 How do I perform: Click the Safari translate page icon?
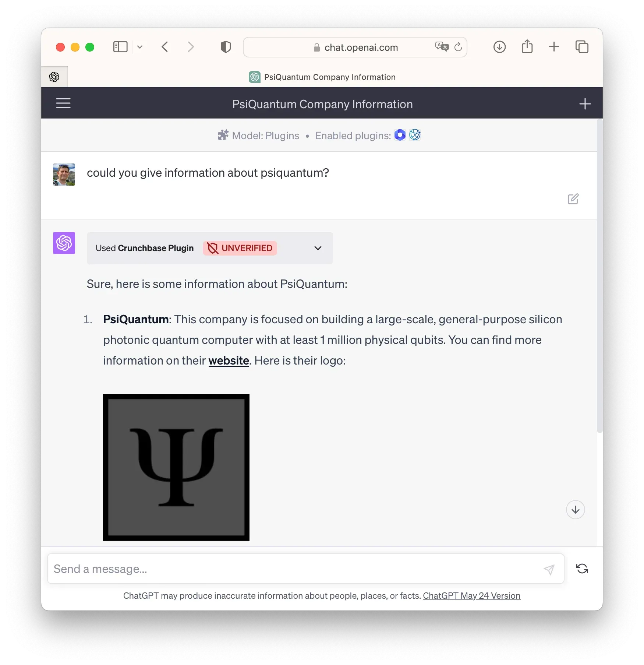point(442,47)
